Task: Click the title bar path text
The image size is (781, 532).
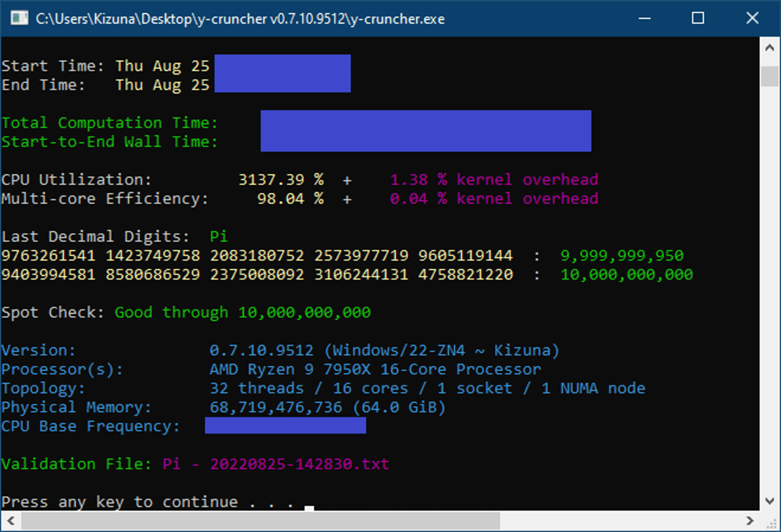Action: tap(240, 19)
